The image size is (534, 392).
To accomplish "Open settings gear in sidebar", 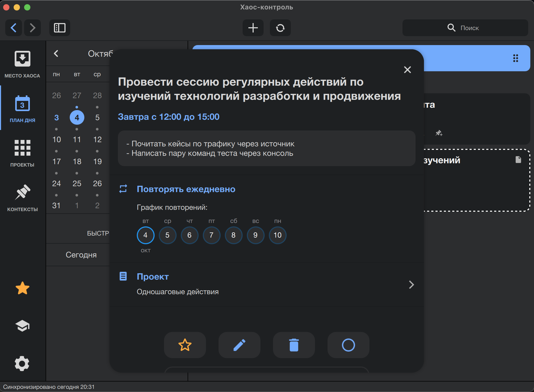I will (22, 363).
